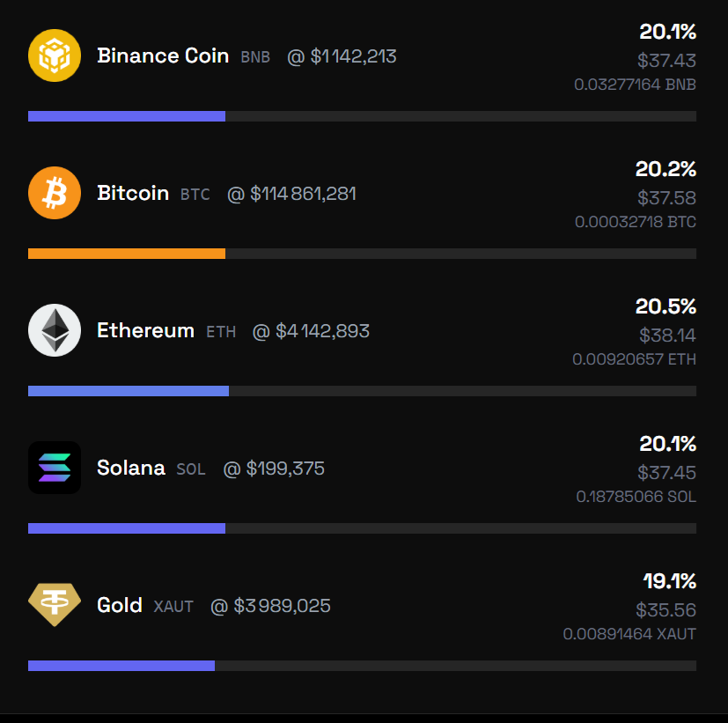Click the Solana logo icon
Screen dimensions: 728x723
(x=55, y=468)
